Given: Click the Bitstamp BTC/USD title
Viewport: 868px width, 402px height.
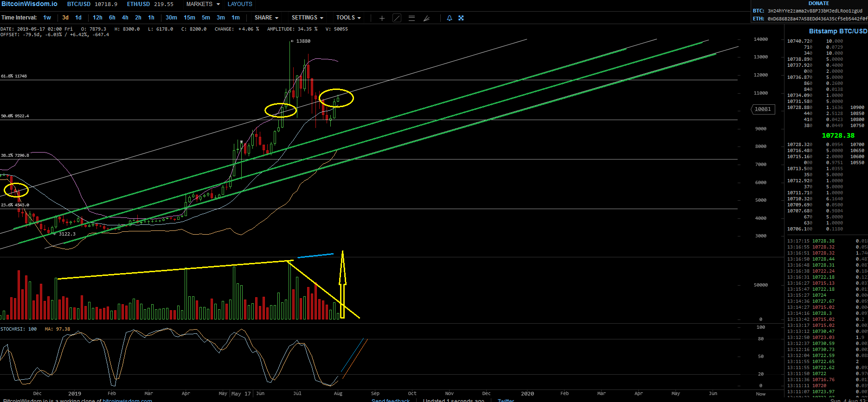Looking at the screenshot, I should pyautogui.click(x=838, y=31).
